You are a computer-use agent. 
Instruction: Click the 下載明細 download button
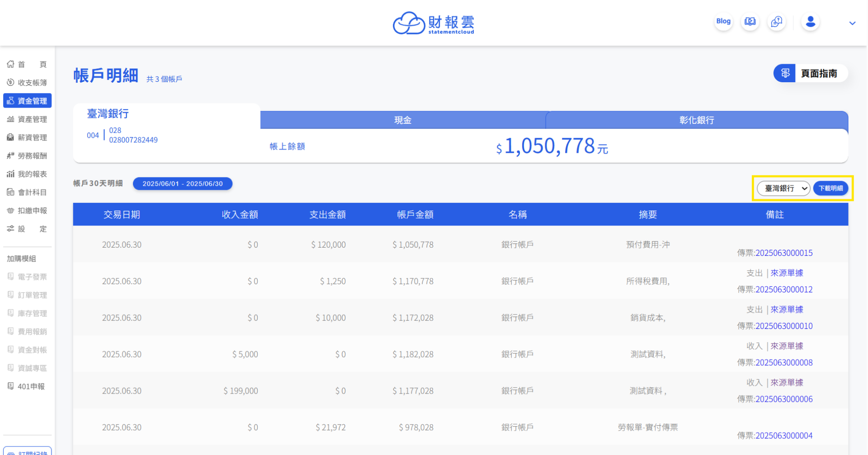(x=831, y=188)
